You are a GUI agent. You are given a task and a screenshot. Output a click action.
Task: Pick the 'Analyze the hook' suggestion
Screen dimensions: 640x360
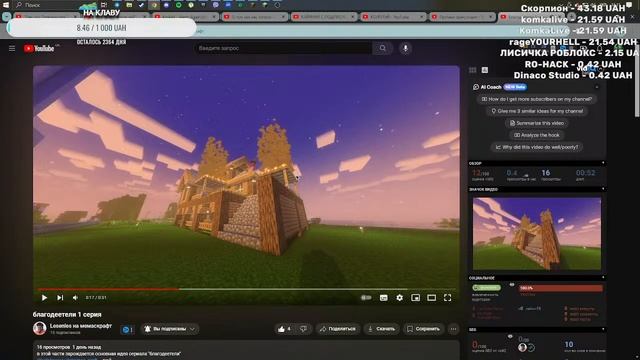pos(536,135)
